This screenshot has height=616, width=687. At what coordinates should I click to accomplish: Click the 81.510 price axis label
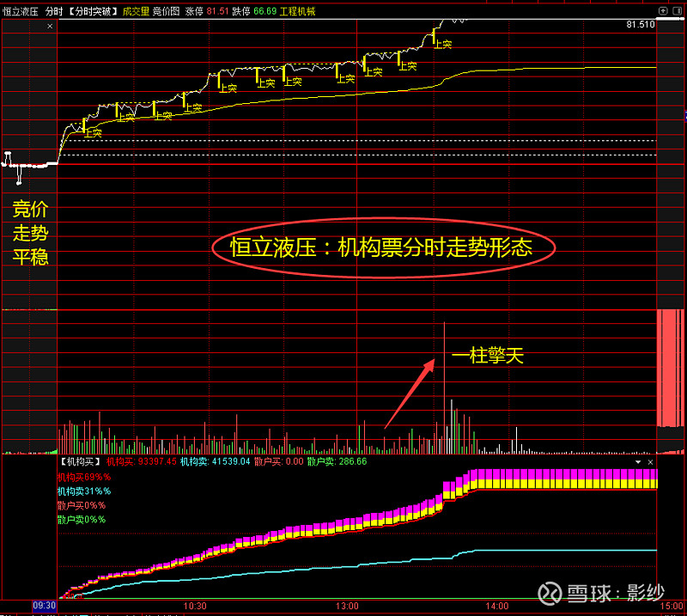pyautogui.click(x=640, y=25)
